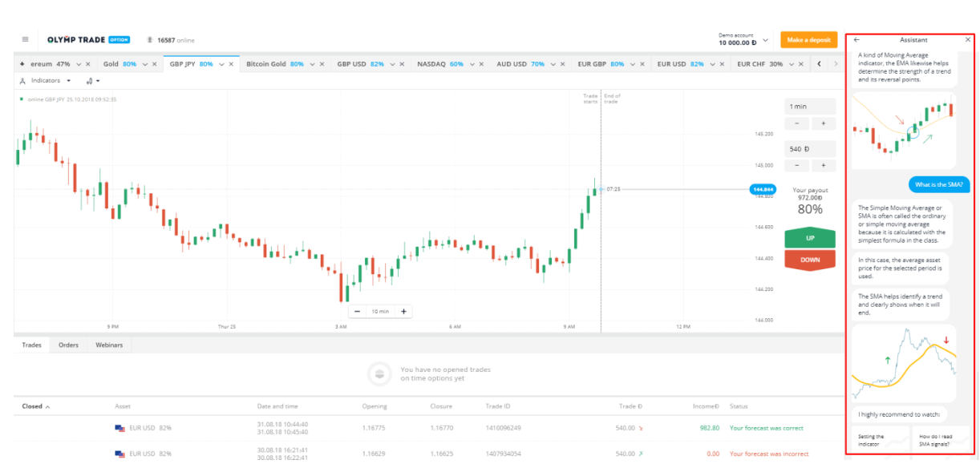The image size is (980, 468).
Task: Close the Ethereum 47% asset tab
Action: pyautogui.click(x=89, y=64)
